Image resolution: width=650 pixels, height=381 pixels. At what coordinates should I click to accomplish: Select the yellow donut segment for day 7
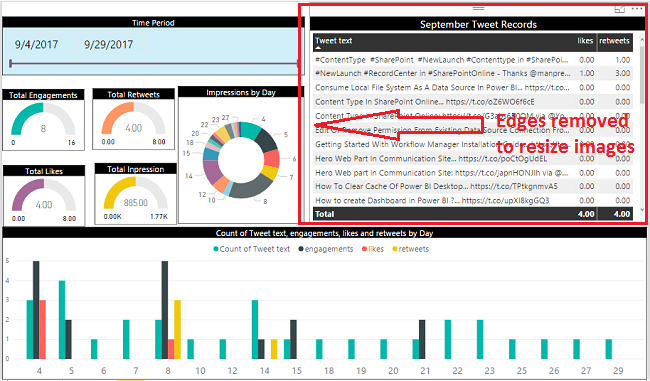tap(270, 172)
